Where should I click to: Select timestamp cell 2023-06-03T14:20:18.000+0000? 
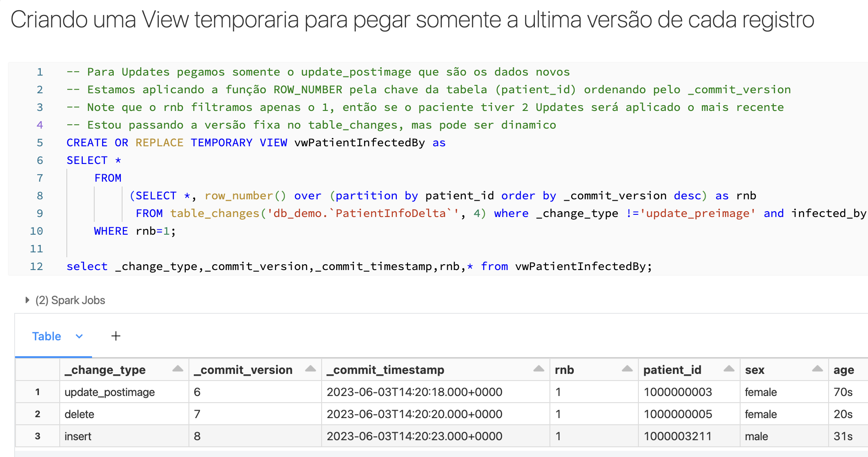pyautogui.click(x=436, y=392)
